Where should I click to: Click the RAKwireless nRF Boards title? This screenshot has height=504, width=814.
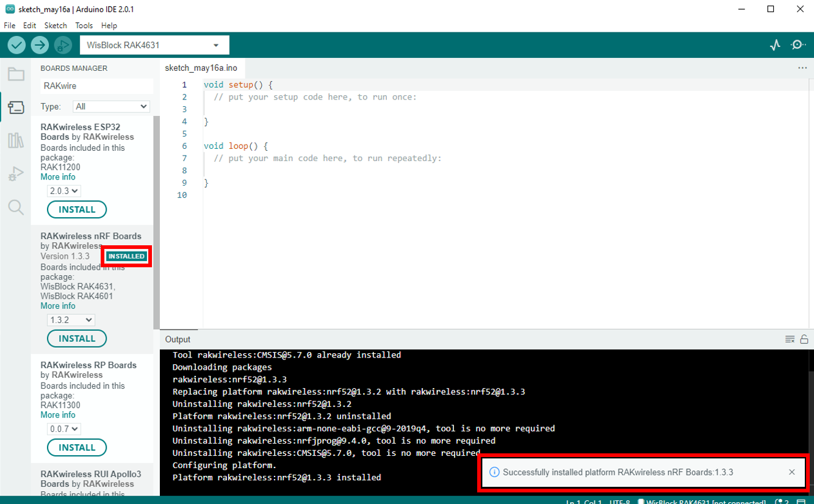click(91, 236)
